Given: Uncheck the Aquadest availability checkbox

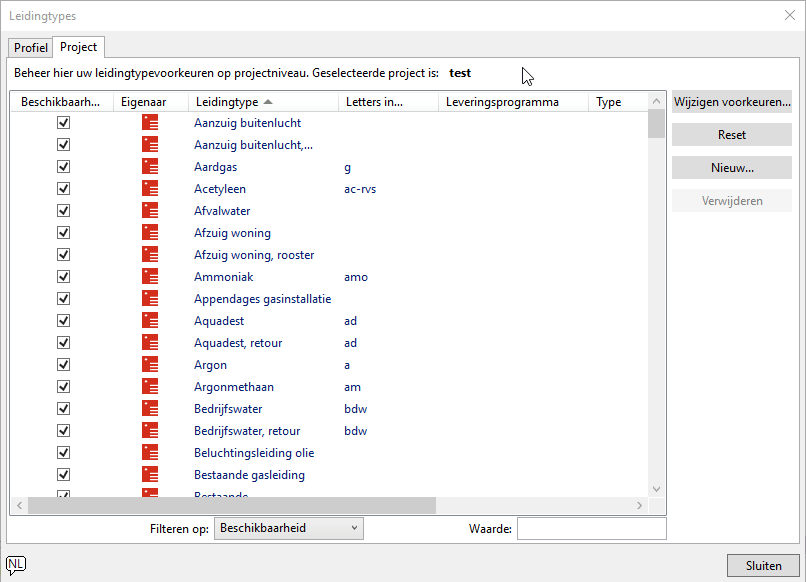Looking at the screenshot, I should (63, 320).
